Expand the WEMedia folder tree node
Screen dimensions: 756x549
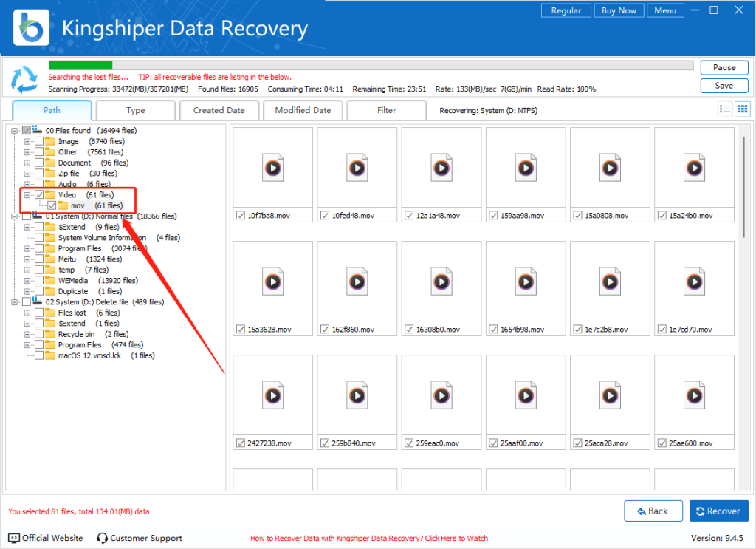tap(27, 281)
